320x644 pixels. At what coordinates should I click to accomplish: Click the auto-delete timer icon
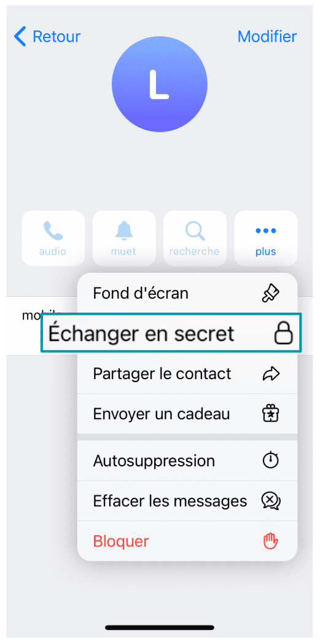point(271,461)
